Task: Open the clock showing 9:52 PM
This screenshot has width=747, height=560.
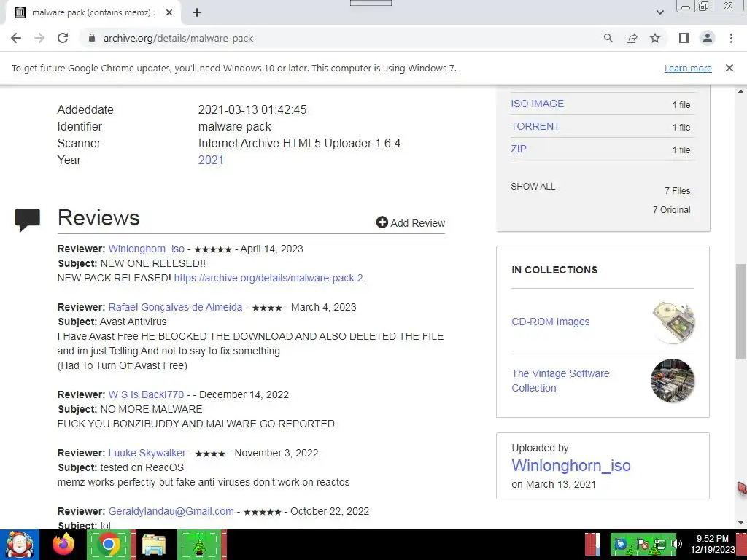Action: [712, 544]
